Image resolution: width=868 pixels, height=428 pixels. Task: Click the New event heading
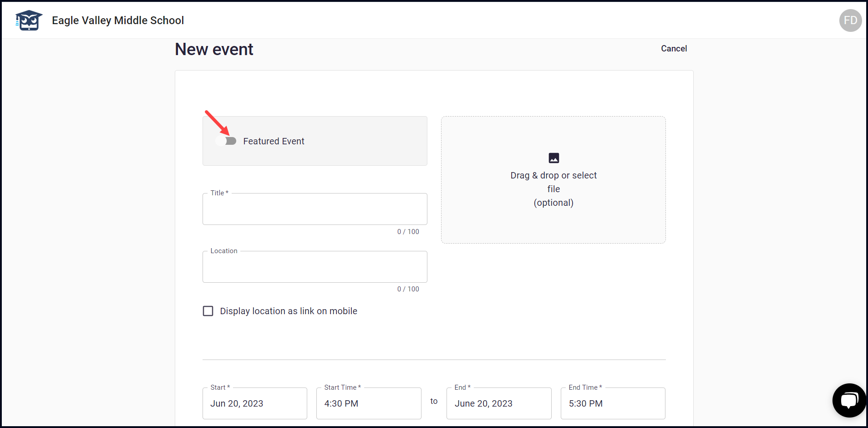214,49
